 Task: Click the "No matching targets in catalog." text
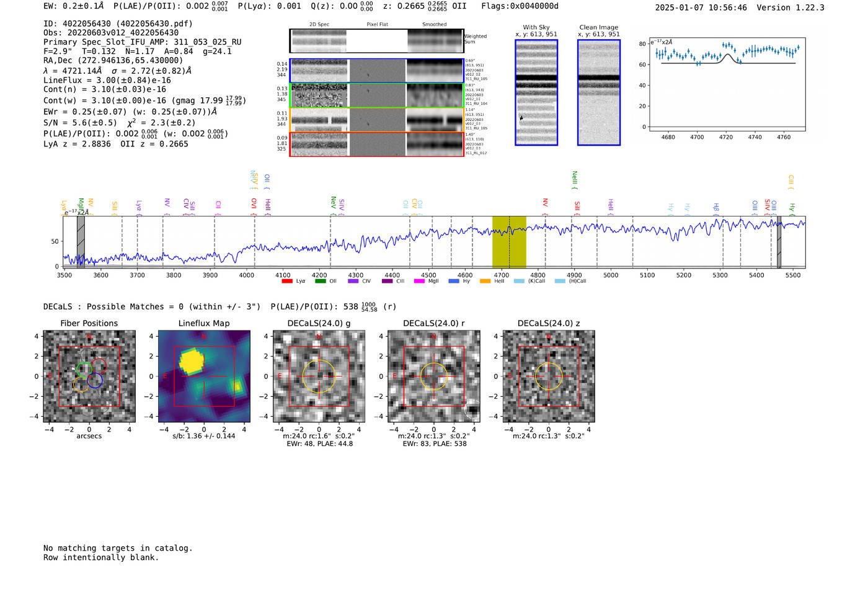tap(118, 548)
